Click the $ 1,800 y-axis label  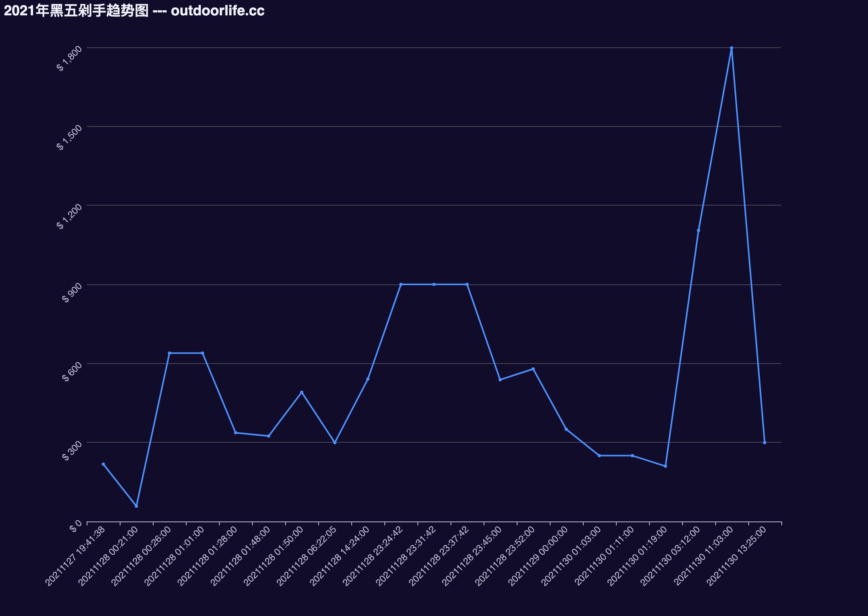point(69,58)
